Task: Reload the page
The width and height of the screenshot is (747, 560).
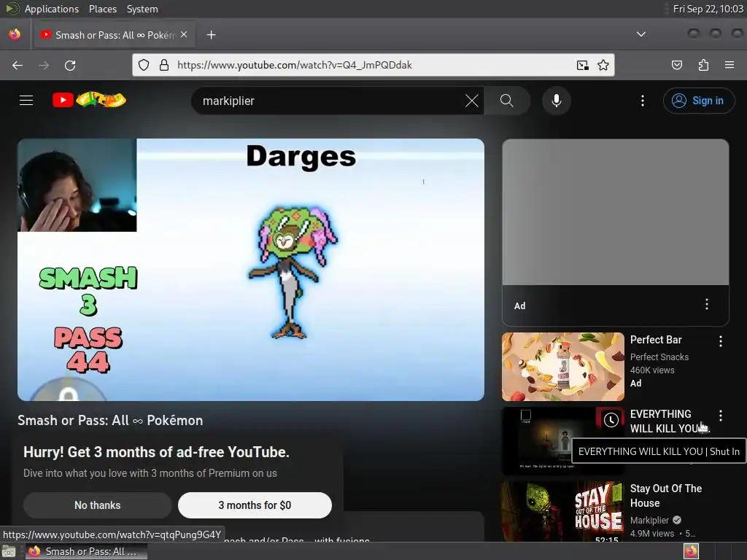Action: [x=70, y=65]
